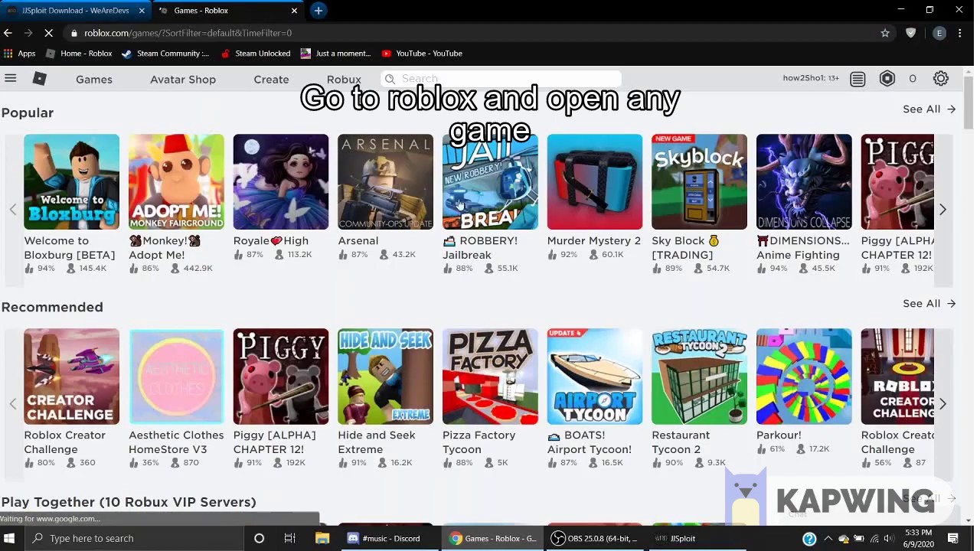980x551 pixels.
Task: Open the Roblox notifications feed icon
Action: (857, 79)
